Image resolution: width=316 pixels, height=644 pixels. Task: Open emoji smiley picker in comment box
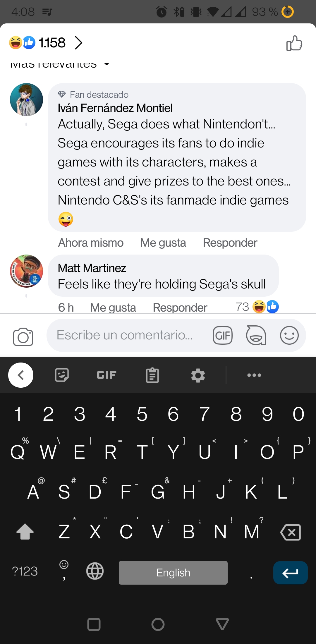289,335
